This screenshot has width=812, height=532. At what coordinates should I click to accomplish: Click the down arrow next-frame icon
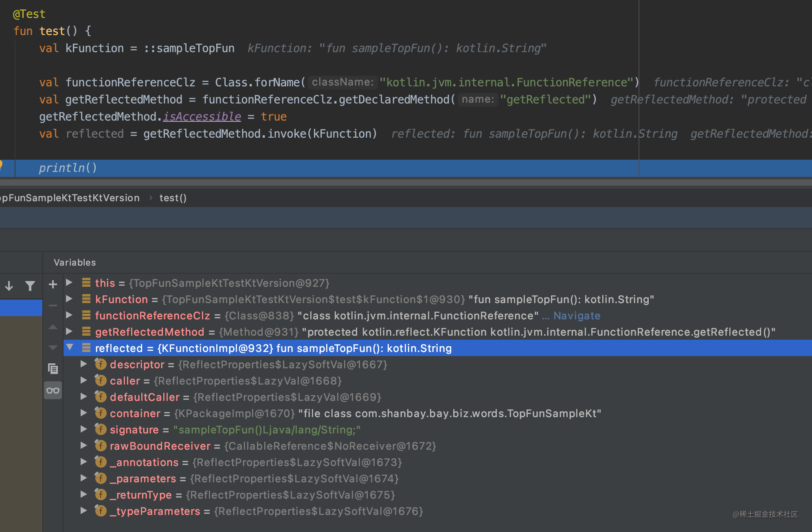coord(9,286)
